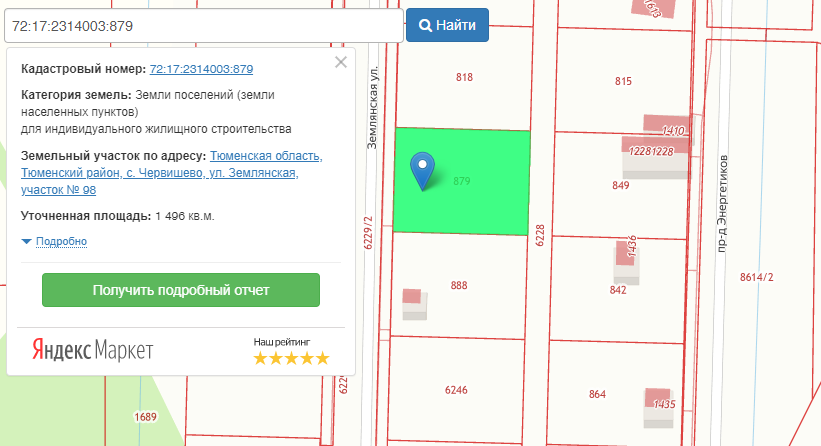Select parcel 1689 on the map
The height and width of the screenshot is (446, 821).
pyautogui.click(x=145, y=417)
